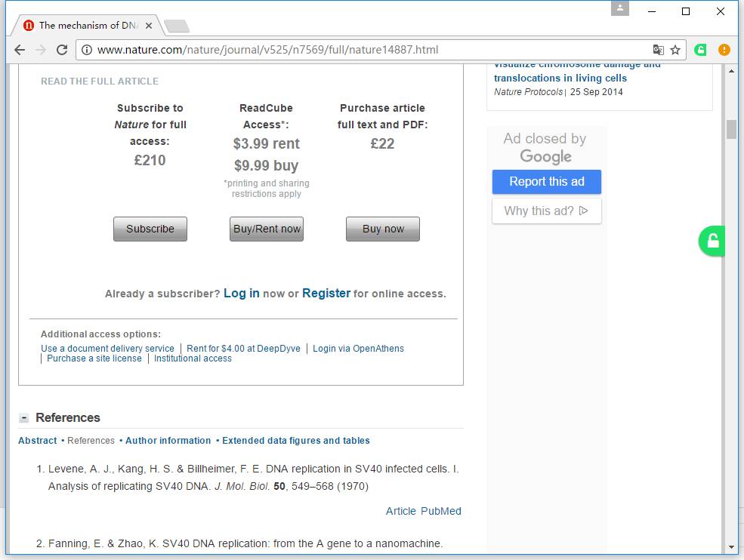Click Why this ad? button

[547, 211]
